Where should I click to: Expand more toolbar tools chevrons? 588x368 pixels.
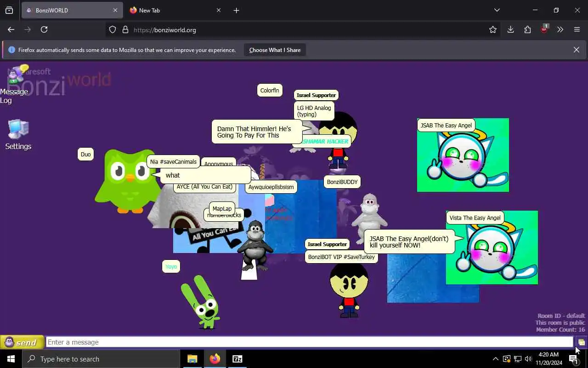click(560, 29)
